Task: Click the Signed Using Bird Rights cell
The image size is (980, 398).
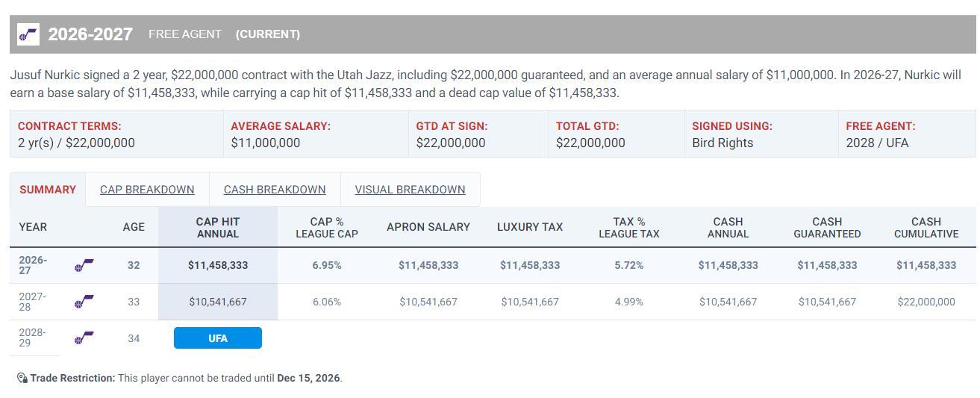Action: click(x=761, y=134)
